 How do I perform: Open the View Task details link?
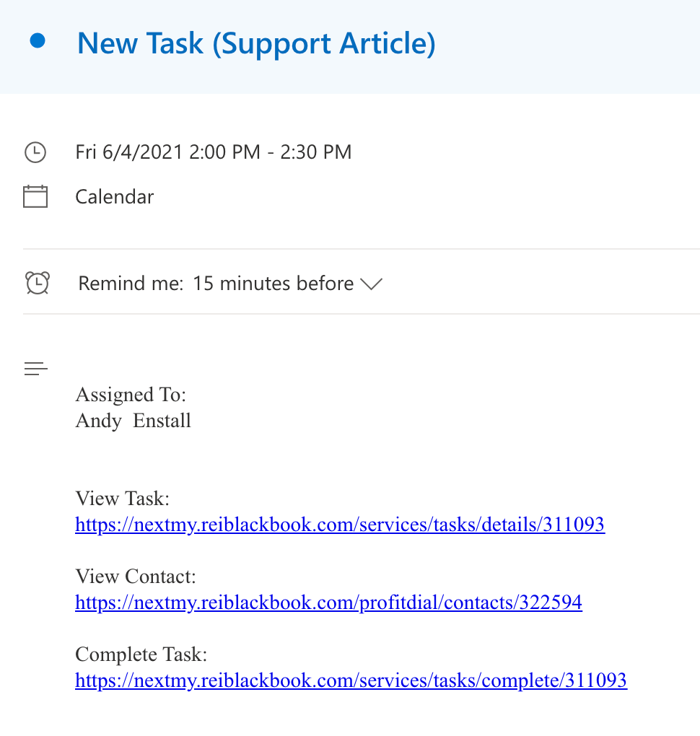[340, 525]
